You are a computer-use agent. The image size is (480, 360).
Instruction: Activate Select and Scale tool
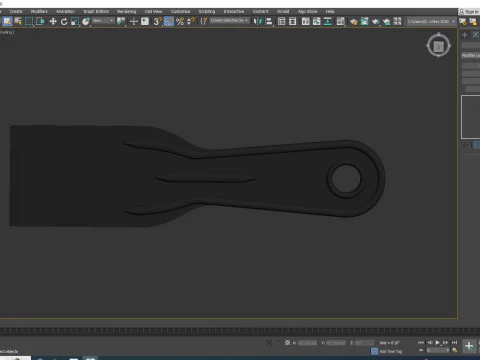tap(75, 22)
